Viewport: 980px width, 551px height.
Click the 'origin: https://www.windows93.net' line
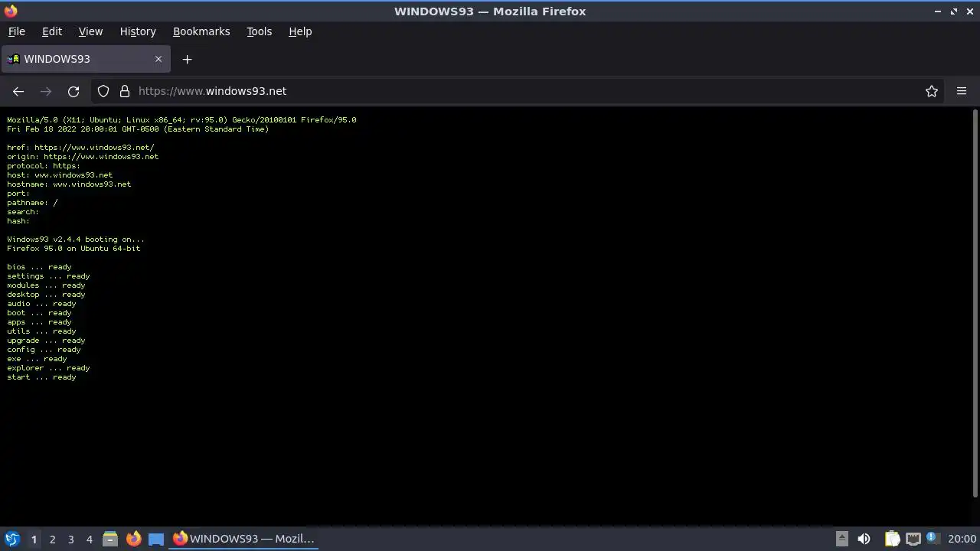click(83, 157)
